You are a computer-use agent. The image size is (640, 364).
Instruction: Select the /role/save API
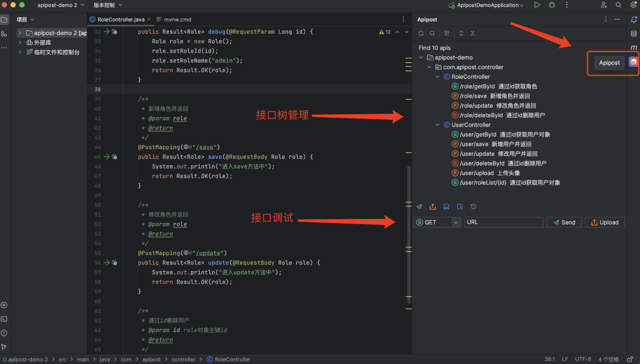[491, 96]
